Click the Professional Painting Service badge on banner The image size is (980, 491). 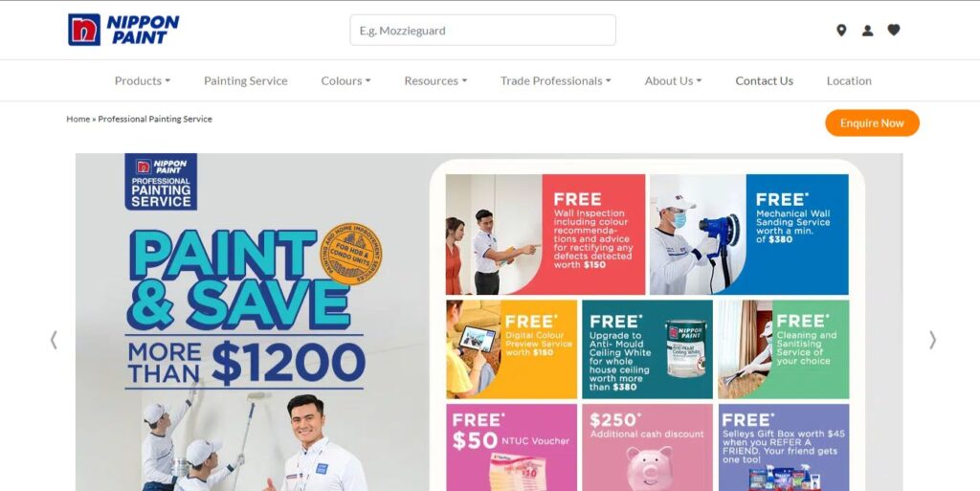161,182
